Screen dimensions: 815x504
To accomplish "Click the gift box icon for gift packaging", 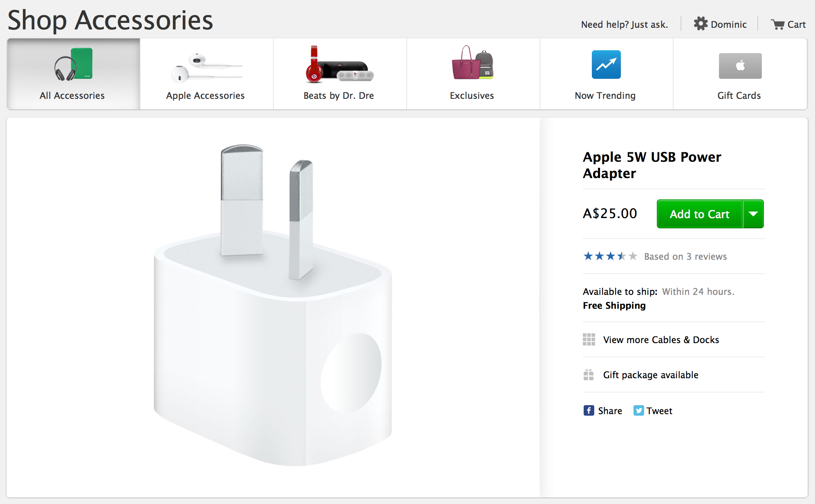I will point(589,375).
